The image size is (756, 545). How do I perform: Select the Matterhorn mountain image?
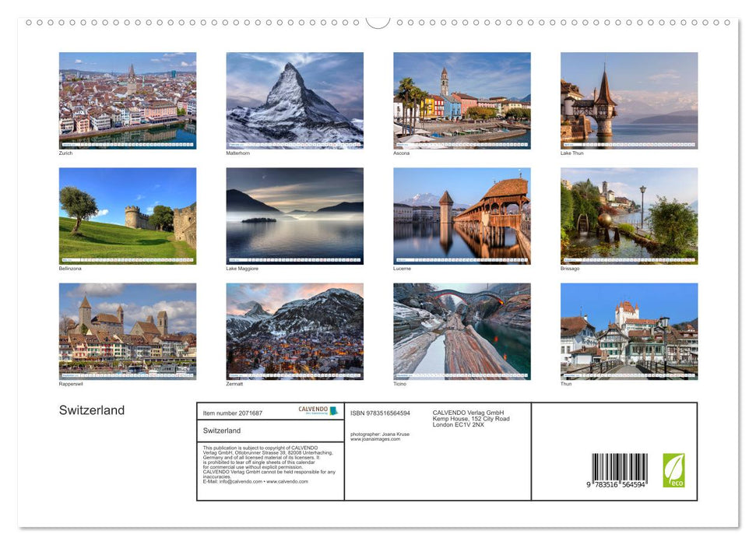coord(294,100)
